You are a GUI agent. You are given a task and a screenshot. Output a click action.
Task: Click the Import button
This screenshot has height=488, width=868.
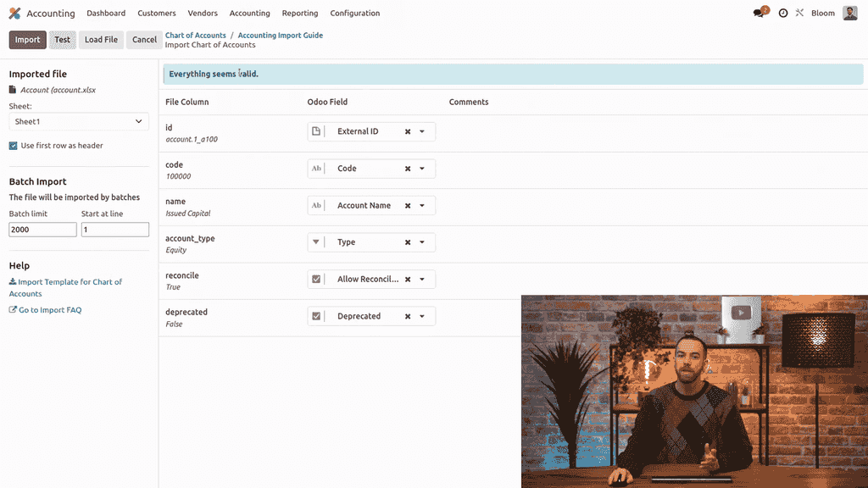[x=27, y=40]
